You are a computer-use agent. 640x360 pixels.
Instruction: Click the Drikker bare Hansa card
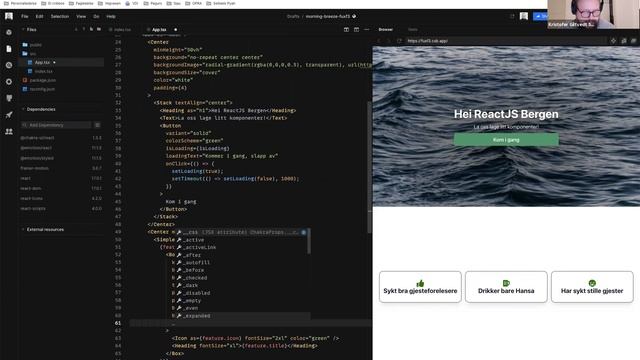(506, 287)
